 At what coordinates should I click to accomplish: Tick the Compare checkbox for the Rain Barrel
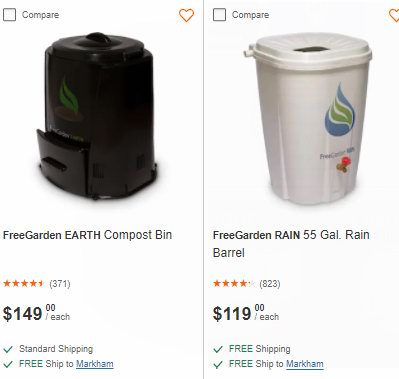219,15
